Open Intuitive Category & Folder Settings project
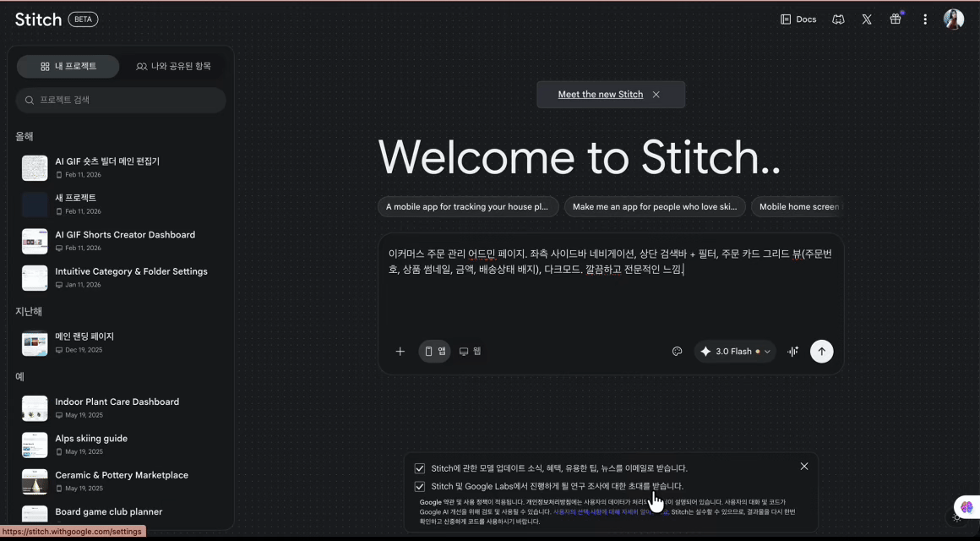 120,278
